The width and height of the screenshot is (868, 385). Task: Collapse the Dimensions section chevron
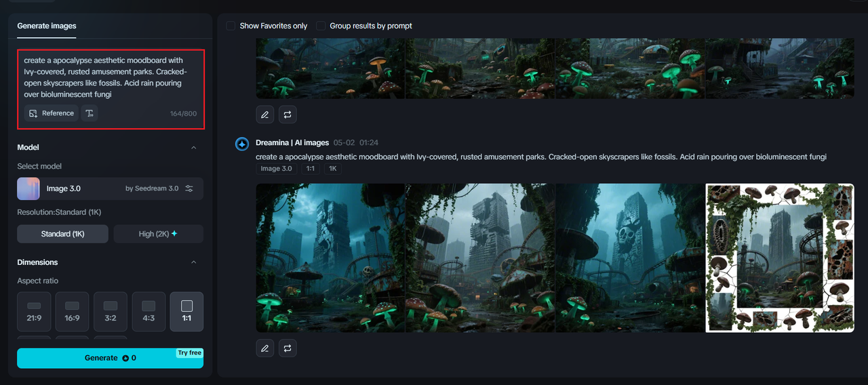(x=193, y=262)
